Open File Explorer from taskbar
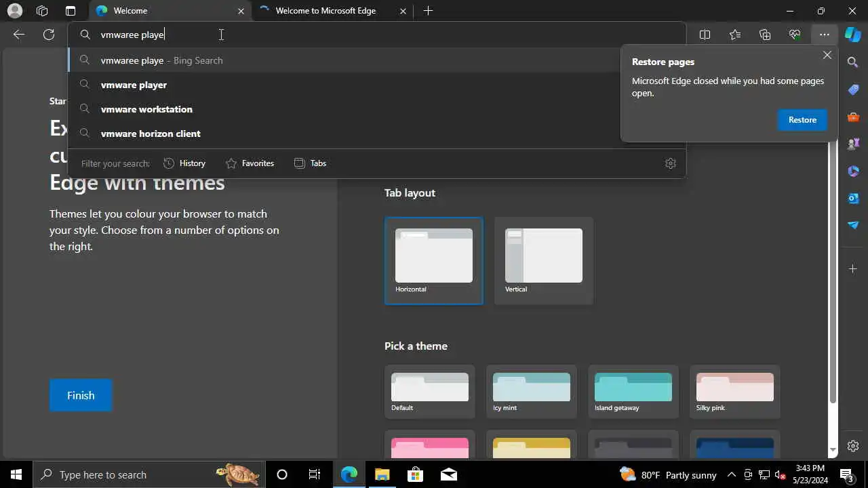The image size is (868, 488). coord(382,474)
